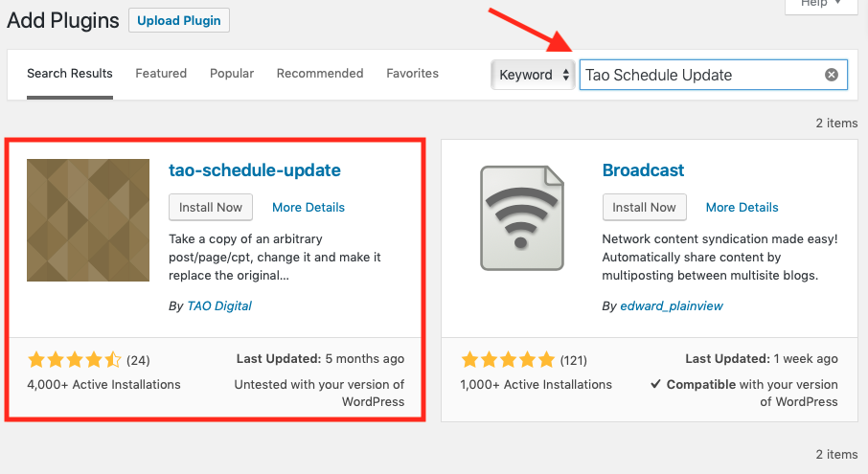This screenshot has height=474, width=868.
Task: Click the Broadcast plugin star rating
Action: [508, 361]
